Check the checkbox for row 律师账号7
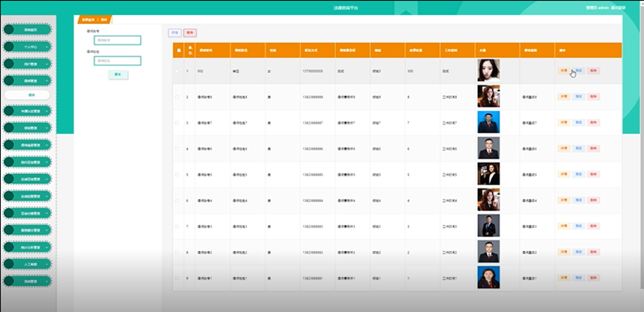 177,123
